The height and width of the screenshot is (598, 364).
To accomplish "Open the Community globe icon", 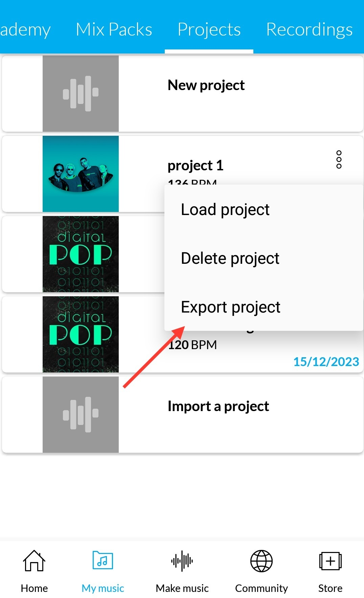I will (x=261, y=561).
